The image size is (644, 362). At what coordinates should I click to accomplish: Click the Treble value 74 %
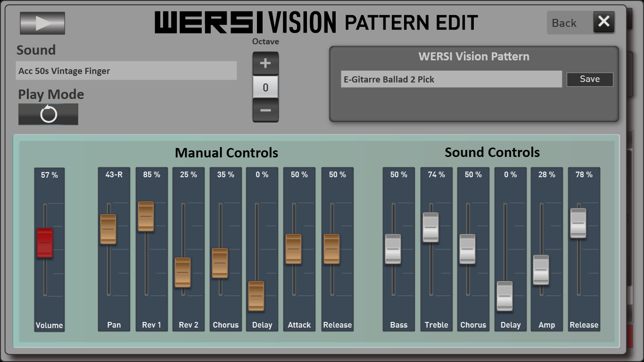pyautogui.click(x=437, y=174)
